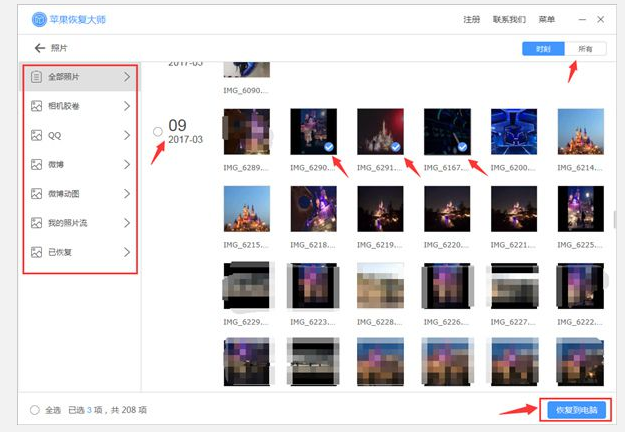Toggle the 全选 select-all radio button
Image resolution: width=625 pixels, height=432 pixels.
[35, 410]
